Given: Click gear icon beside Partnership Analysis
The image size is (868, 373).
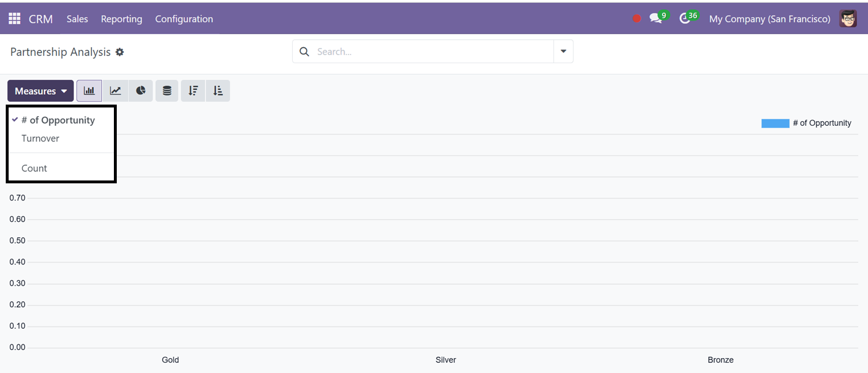Looking at the screenshot, I should (120, 52).
